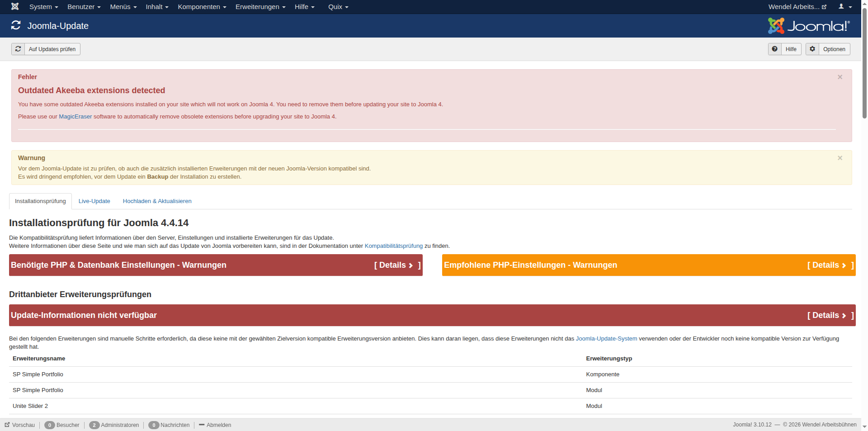Click the Joomla icon in the admin menu bar

14,6
